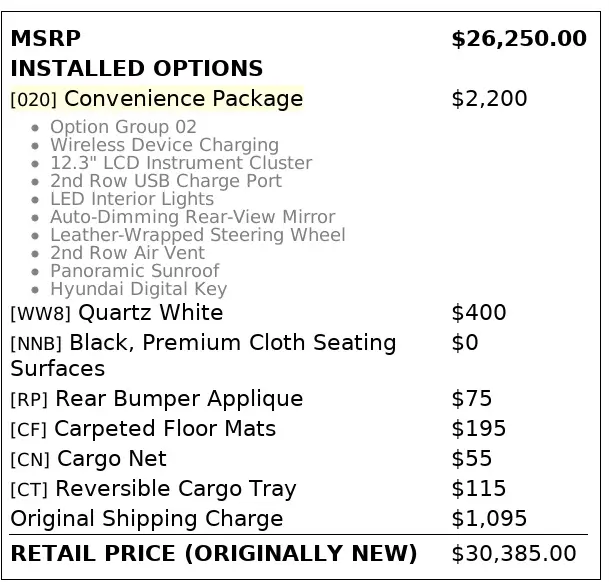Click the $195 floor mats price

(478, 429)
